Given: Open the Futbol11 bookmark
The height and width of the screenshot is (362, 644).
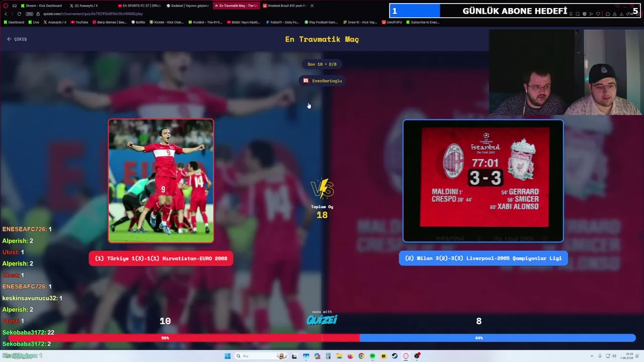Looking at the screenshot, I should pyautogui.click(x=282, y=22).
